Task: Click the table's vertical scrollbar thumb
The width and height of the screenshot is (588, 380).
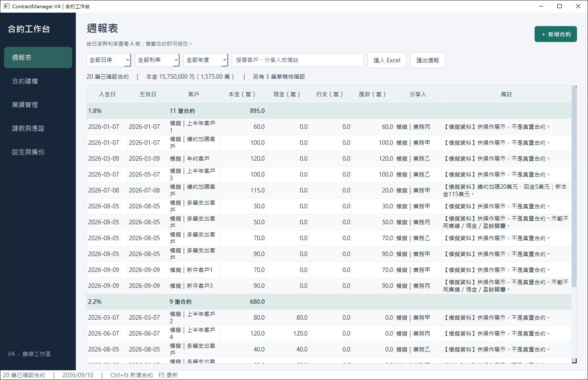Action: coord(574,188)
